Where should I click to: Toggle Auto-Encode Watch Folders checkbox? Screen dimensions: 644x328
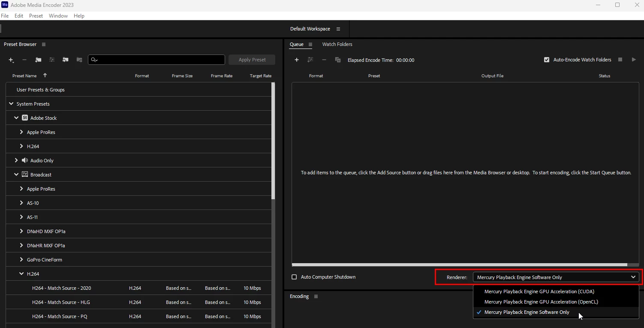pos(547,60)
